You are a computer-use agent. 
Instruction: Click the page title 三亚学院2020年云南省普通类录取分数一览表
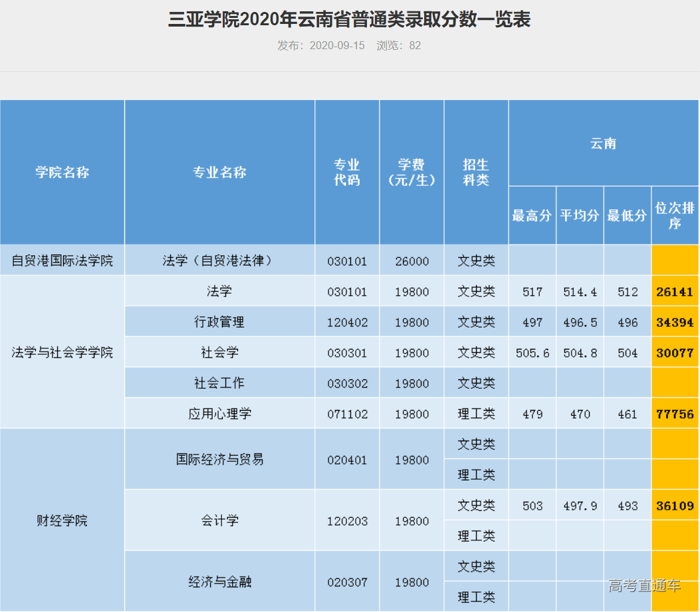pos(350,21)
